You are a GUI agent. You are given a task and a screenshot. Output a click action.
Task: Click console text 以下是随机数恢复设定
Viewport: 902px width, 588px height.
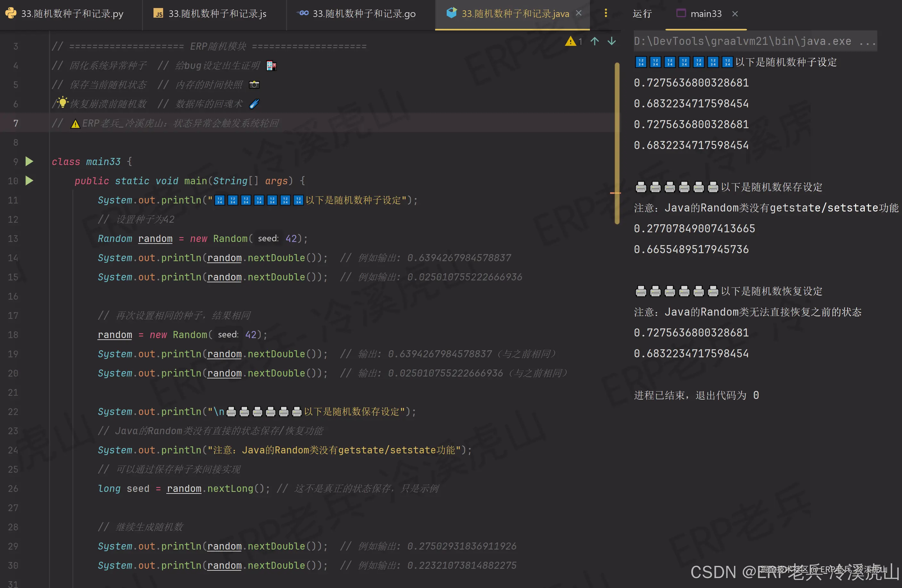[772, 291]
